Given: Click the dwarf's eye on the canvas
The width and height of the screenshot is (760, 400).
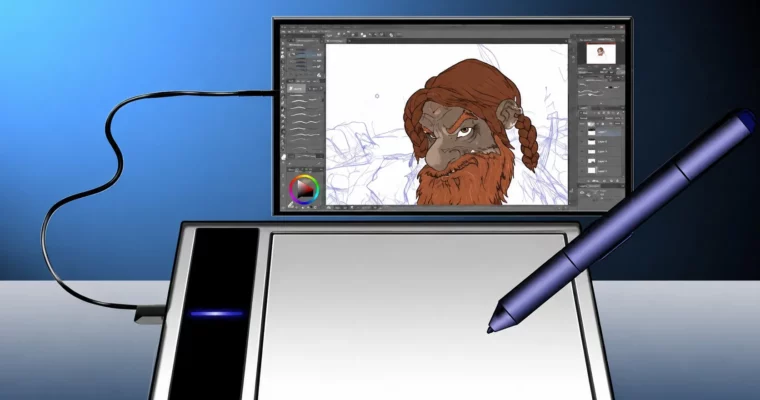Looking at the screenshot, I should [x=464, y=130].
